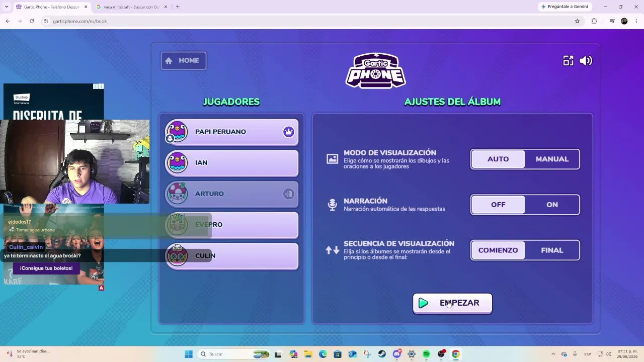Screen dimensions: 644x362
Task: Turn narration ON
Action: pos(552,205)
